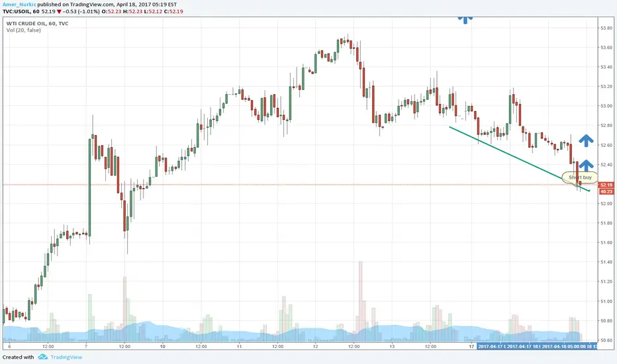Click the TradingView logo cloud icon
Screen dimensions: 617x364
42,357
